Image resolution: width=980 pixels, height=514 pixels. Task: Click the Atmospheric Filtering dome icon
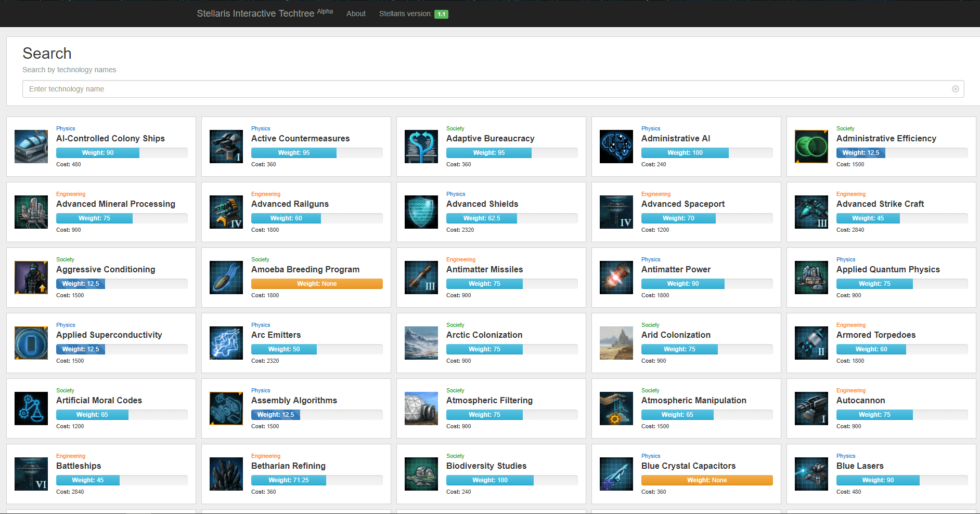click(x=421, y=408)
